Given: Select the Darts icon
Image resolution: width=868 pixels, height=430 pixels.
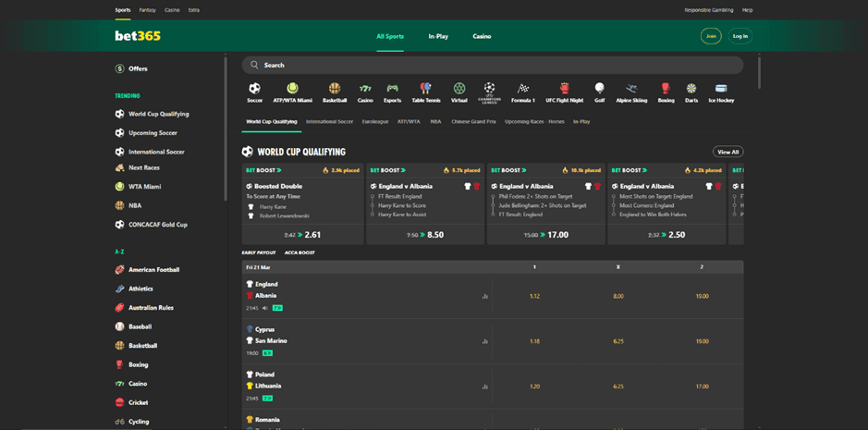Looking at the screenshot, I should pyautogui.click(x=691, y=90).
